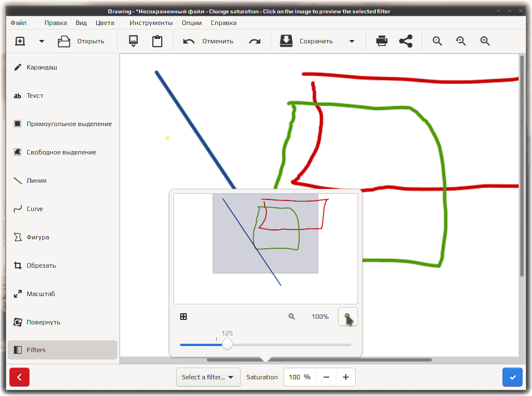Select the Масштаб scale tool
This screenshot has height=396, width=532.
click(62, 294)
